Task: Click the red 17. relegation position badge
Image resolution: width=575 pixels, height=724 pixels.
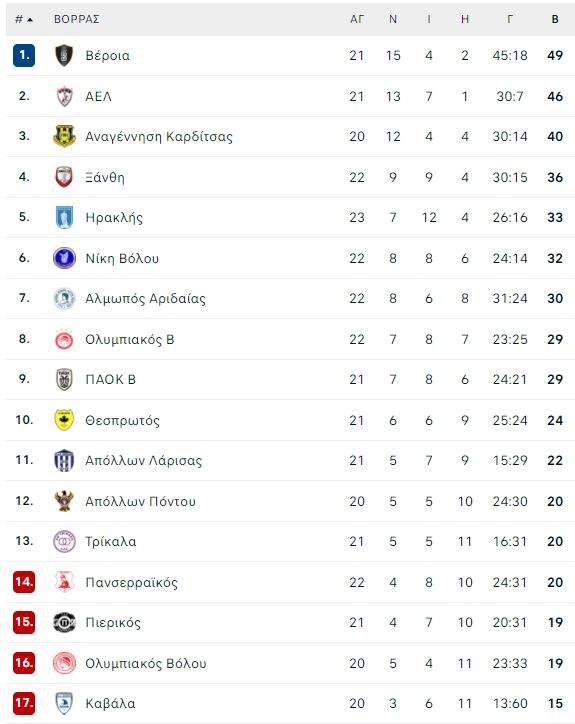Action: tap(24, 703)
